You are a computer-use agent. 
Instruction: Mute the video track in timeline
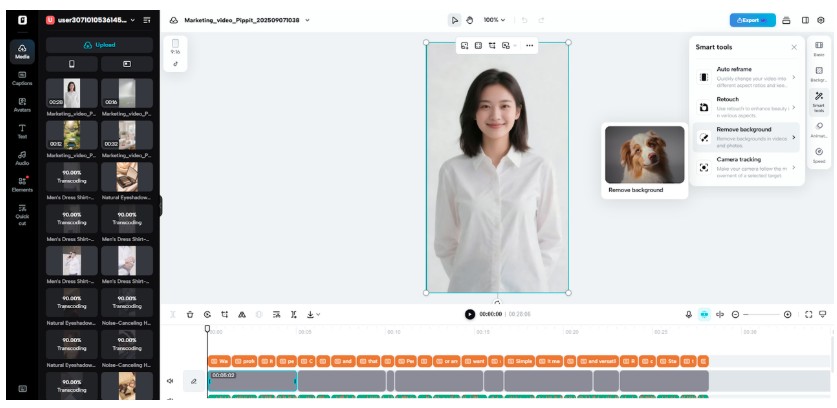tap(170, 381)
